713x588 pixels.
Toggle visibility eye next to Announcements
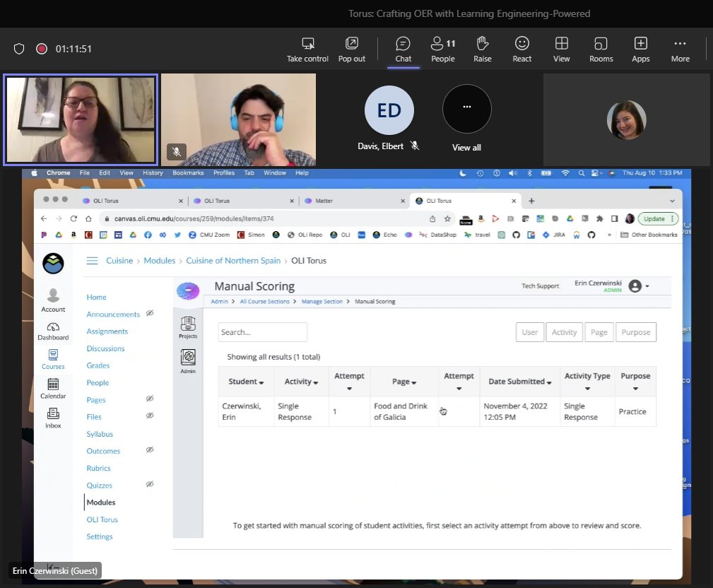coord(150,313)
